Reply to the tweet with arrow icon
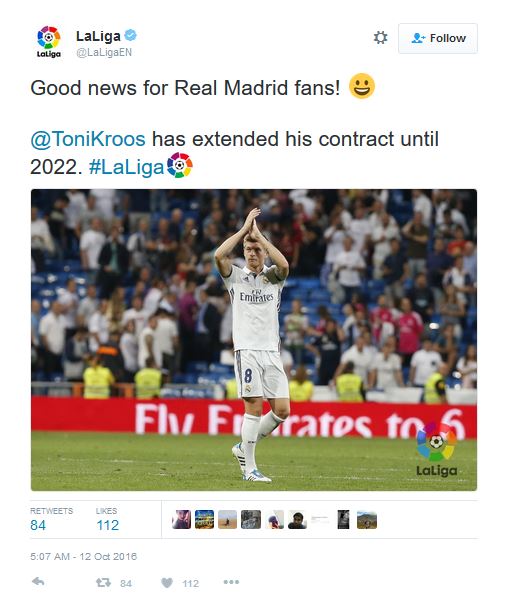Viewport: 508px width, 613px height. click(x=38, y=582)
